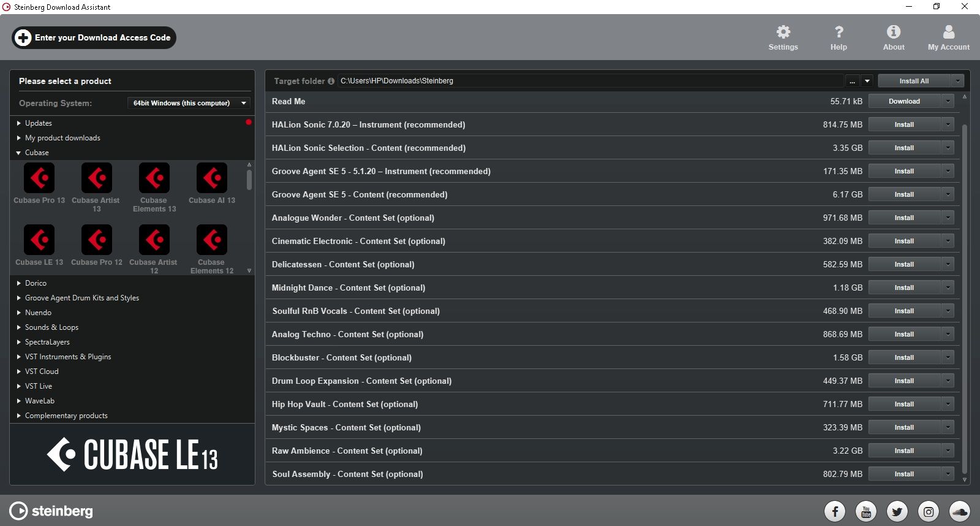Open dropdown arrow for Analogue Wonder Install
980x526 pixels.
coord(948,218)
